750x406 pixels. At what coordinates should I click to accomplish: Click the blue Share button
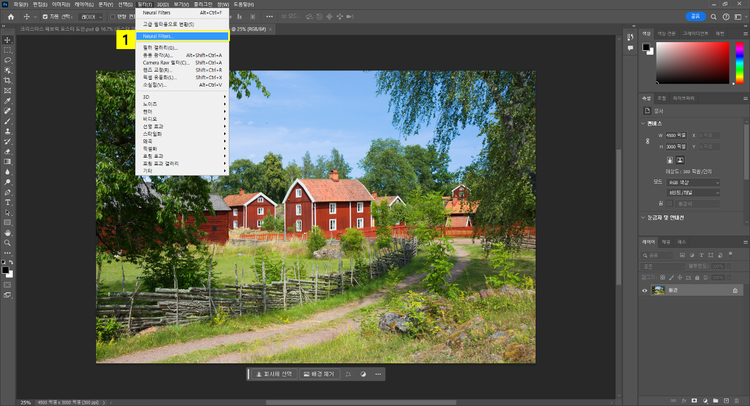pos(695,17)
